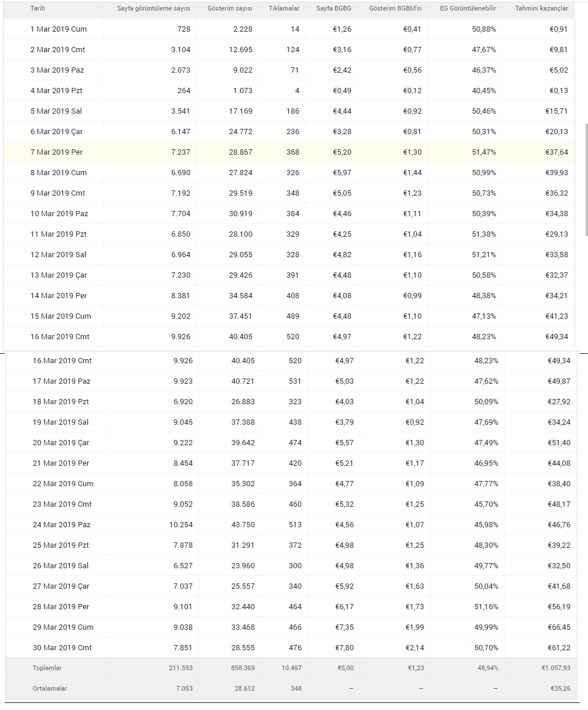
Task: Sort by the Tarih column header
Action: click(x=37, y=9)
